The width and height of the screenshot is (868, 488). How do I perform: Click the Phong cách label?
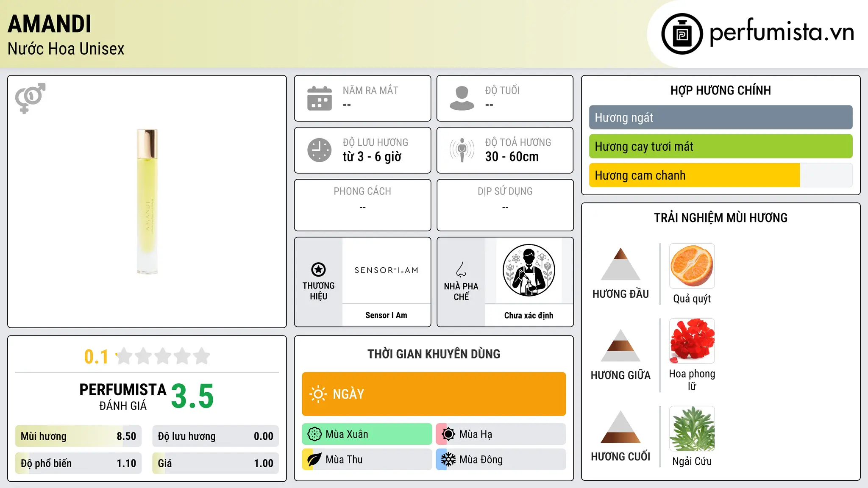click(362, 191)
